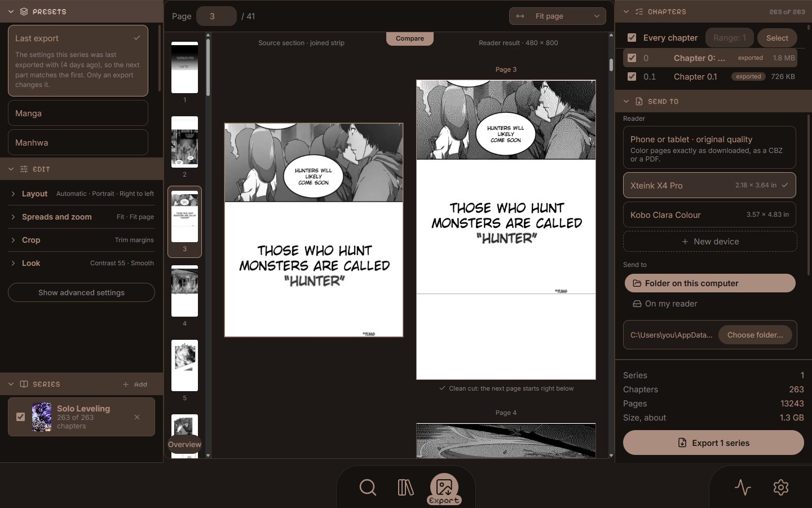This screenshot has height=508, width=812.
Task: Select the On my reader option
Action: (x=710, y=304)
